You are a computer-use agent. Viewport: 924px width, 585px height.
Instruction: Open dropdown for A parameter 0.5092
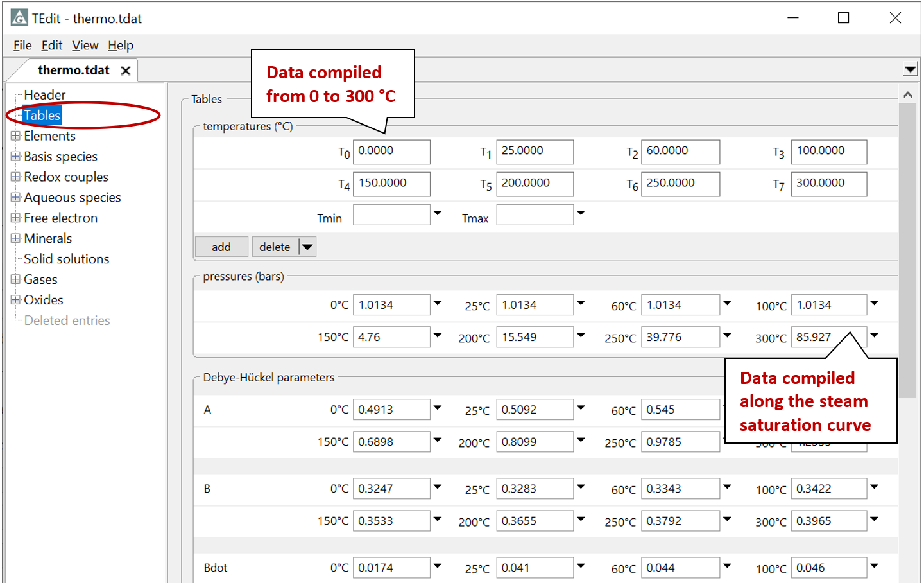coord(581,408)
